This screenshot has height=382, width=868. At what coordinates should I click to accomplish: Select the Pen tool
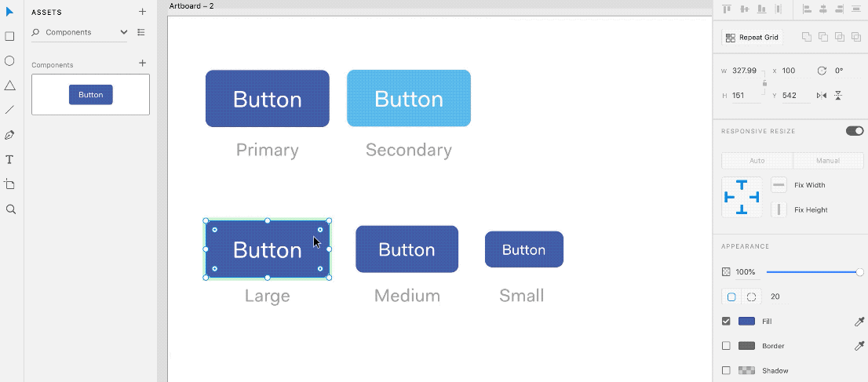(x=9, y=135)
